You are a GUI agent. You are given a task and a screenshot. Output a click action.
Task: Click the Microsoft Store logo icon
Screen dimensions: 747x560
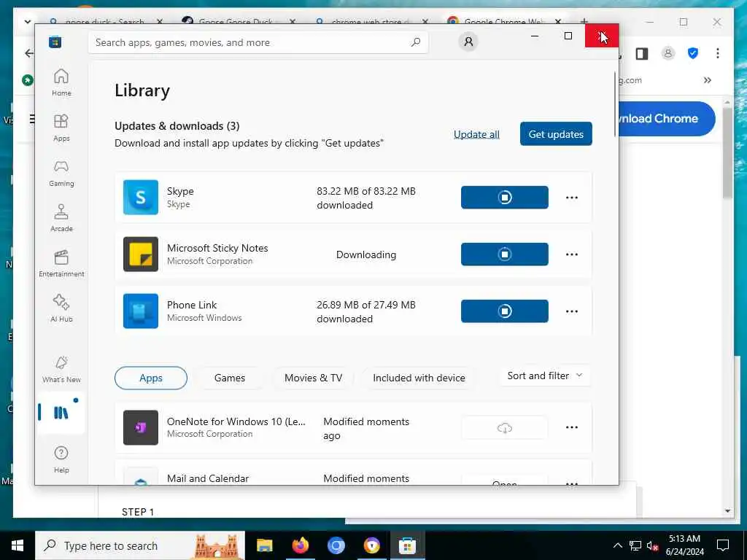(x=55, y=42)
